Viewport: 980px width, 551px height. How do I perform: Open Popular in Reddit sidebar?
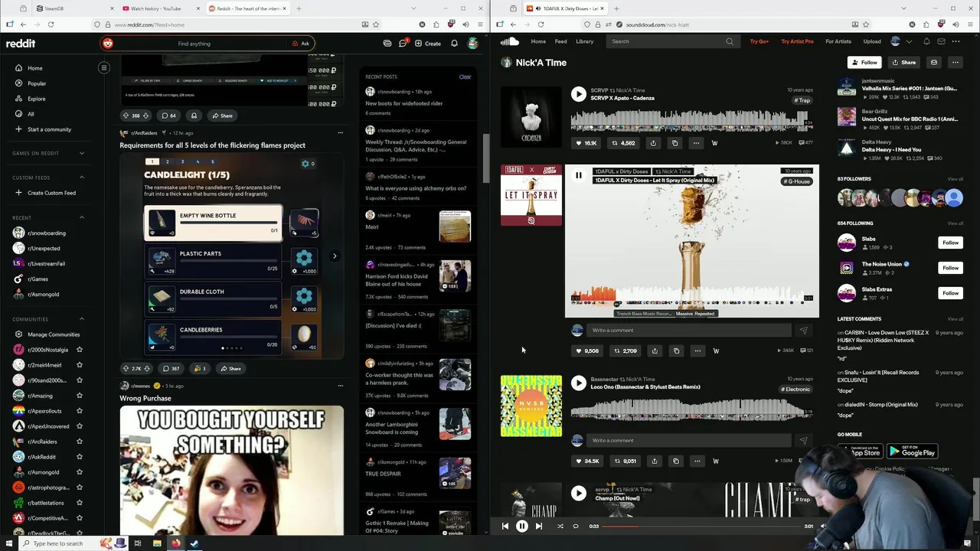click(x=37, y=83)
